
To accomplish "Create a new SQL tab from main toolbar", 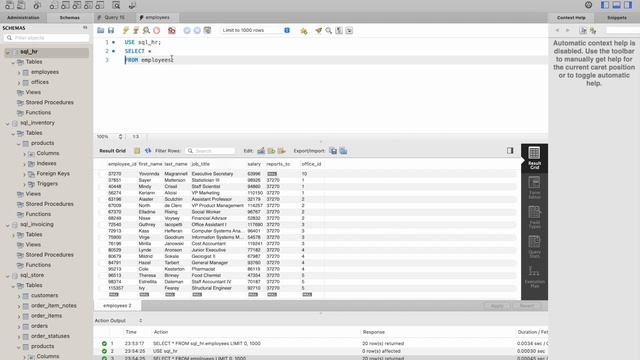I will 9,5.
